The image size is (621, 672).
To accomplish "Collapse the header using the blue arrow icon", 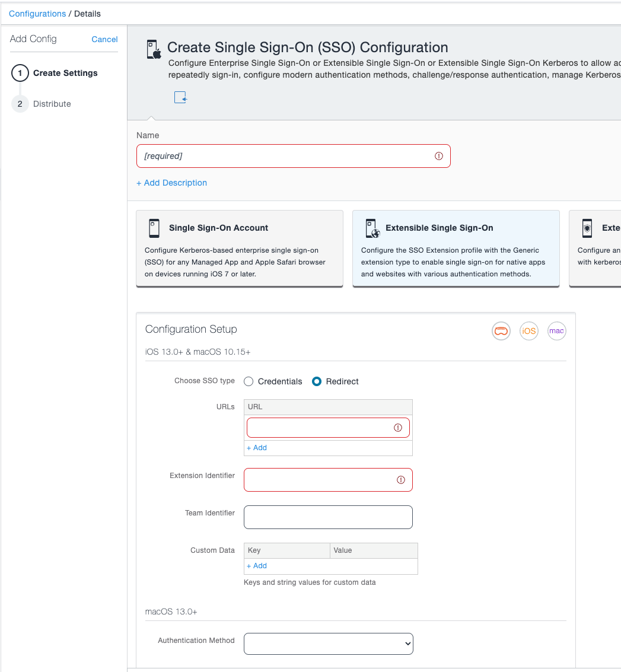I will (180, 97).
